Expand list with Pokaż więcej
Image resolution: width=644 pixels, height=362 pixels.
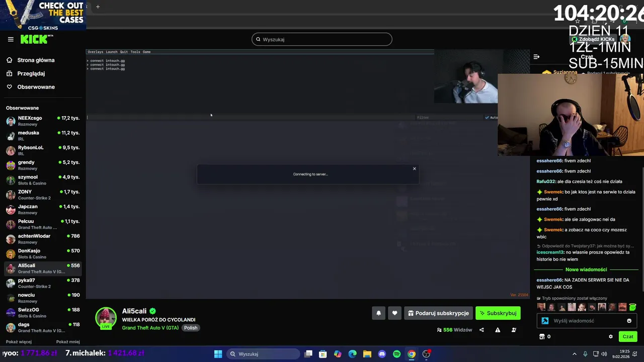tap(19, 342)
